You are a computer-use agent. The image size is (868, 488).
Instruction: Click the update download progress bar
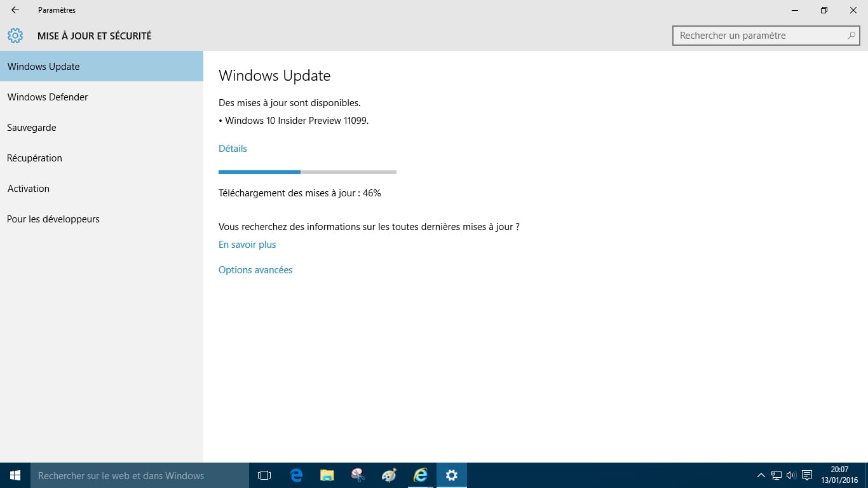click(x=308, y=172)
